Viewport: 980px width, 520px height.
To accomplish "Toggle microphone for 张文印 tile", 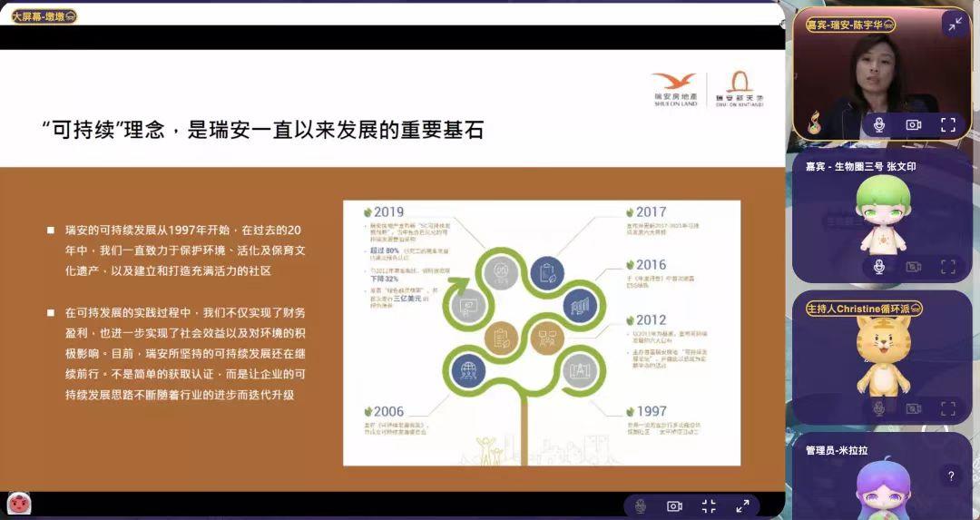I will [x=878, y=267].
